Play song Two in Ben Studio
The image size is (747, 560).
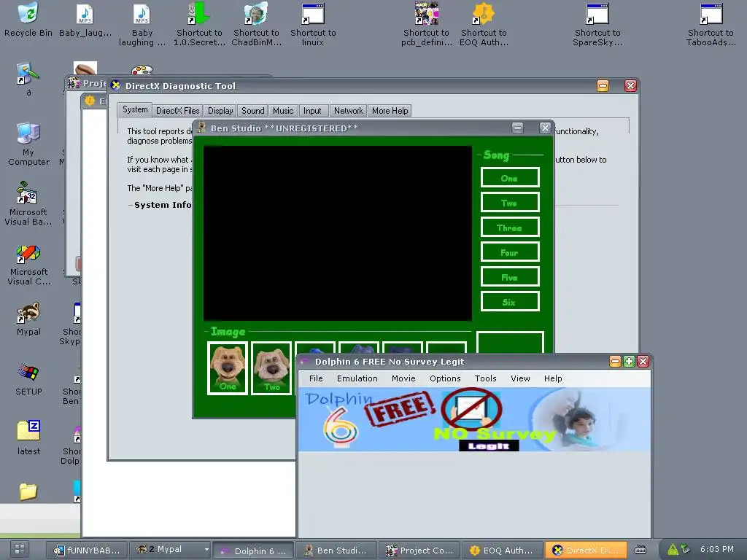click(510, 203)
